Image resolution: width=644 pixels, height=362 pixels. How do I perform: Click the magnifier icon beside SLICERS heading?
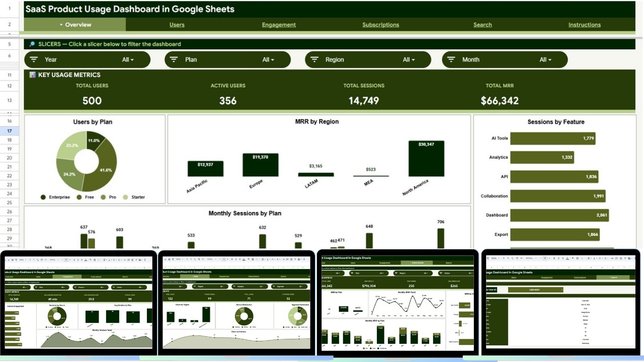click(32, 44)
